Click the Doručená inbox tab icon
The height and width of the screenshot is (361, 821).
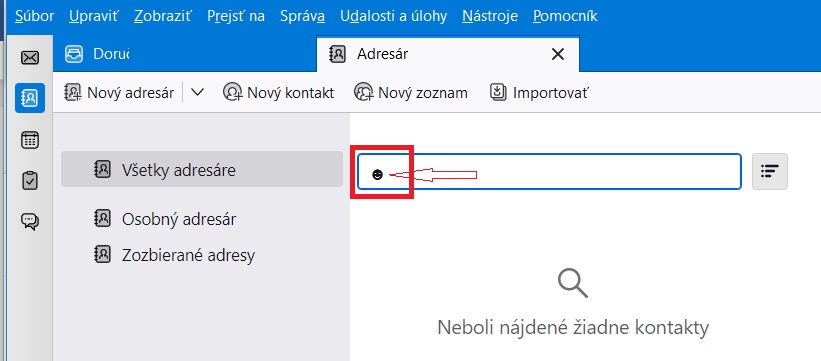pos(74,54)
